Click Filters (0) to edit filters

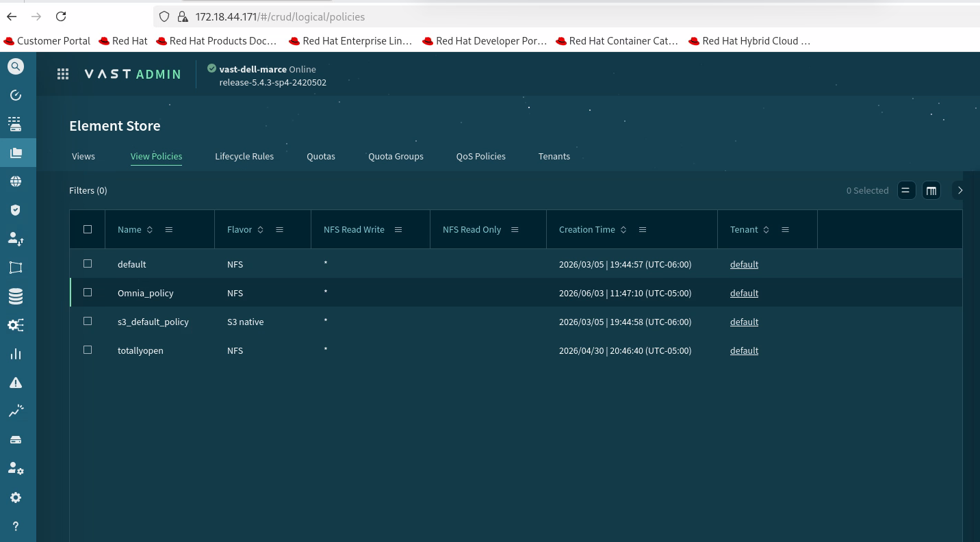pyautogui.click(x=88, y=191)
